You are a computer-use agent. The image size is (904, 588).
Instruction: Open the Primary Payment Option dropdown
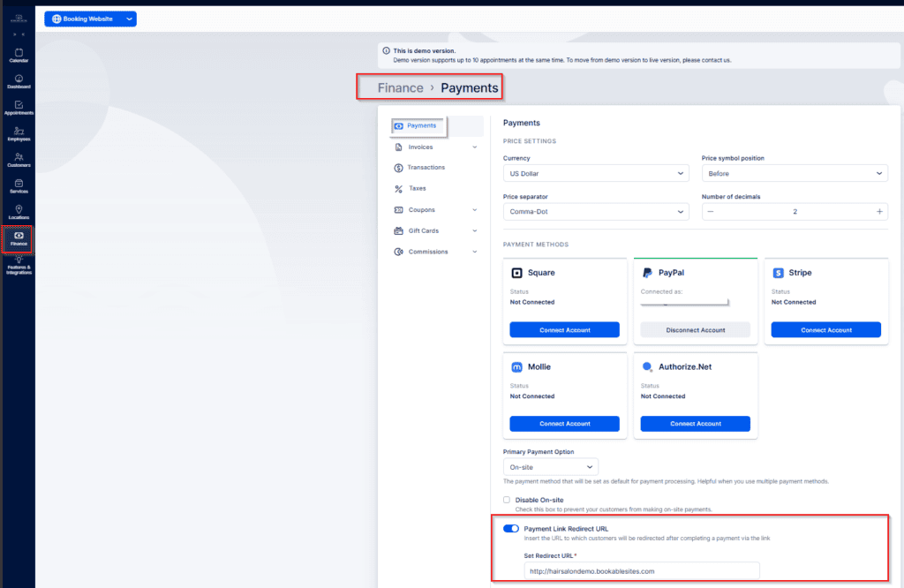coord(551,467)
